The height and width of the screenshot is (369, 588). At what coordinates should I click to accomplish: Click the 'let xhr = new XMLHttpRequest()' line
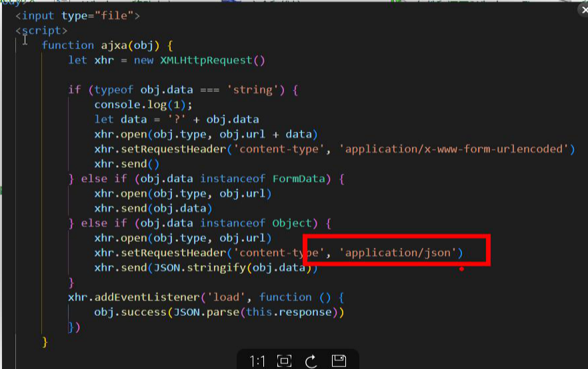[167, 61]
